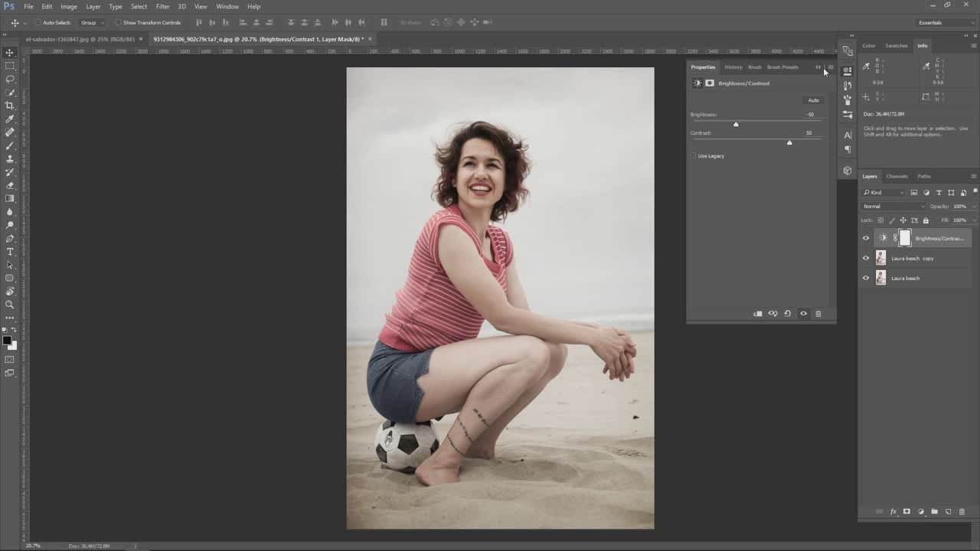This screenshot has height=551, width=980.
Task: Switch to the Paths tab
Action: click(x=924, y=176)
